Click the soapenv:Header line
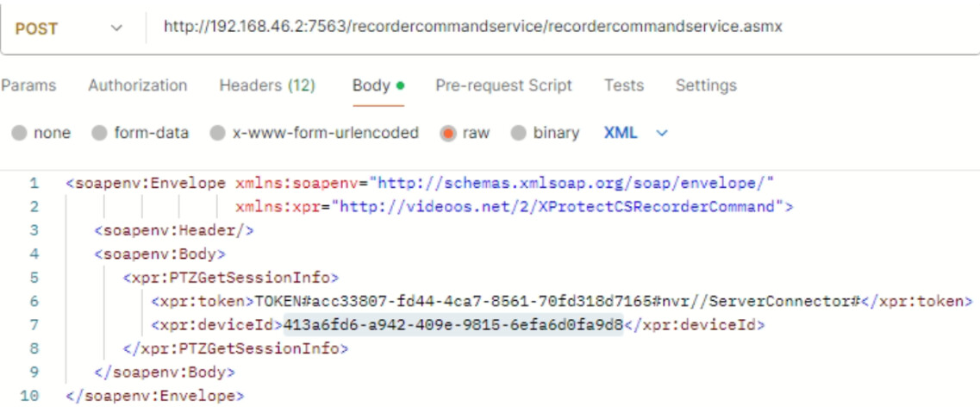The width and height of the screenshot is (980, 407). 174,230
